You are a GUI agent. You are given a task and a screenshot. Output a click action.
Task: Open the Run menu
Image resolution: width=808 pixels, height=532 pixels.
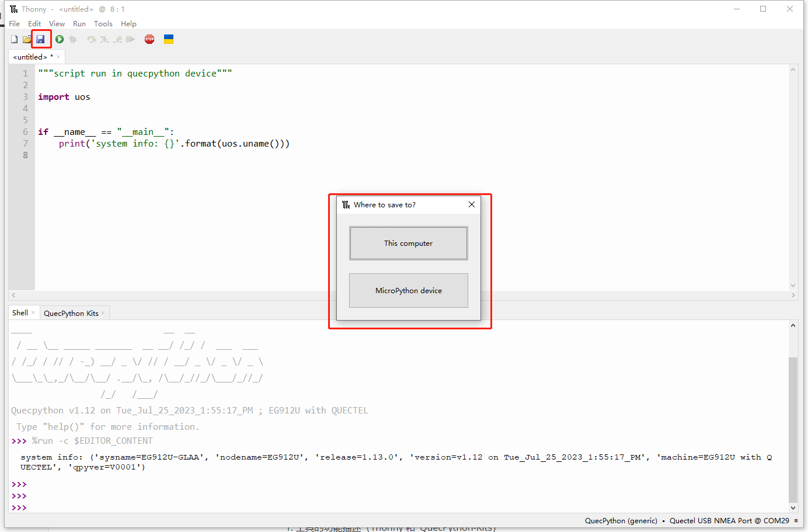click(79, 24)
